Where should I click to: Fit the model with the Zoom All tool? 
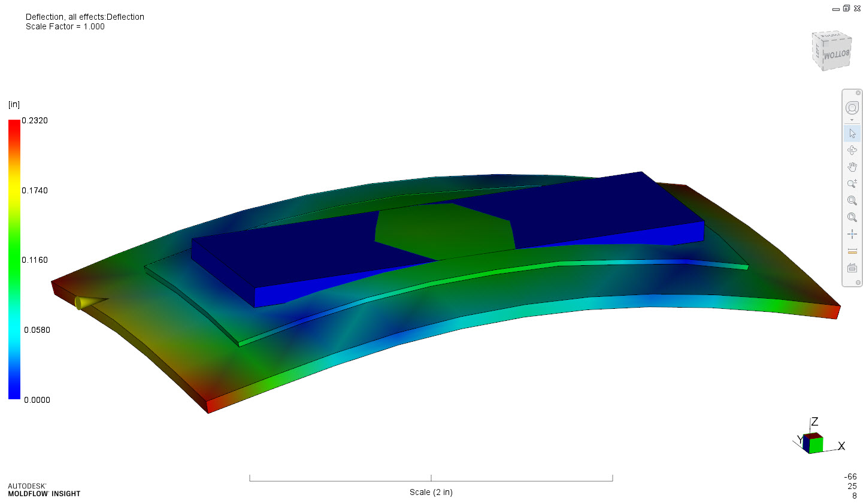tap(852, 217)
